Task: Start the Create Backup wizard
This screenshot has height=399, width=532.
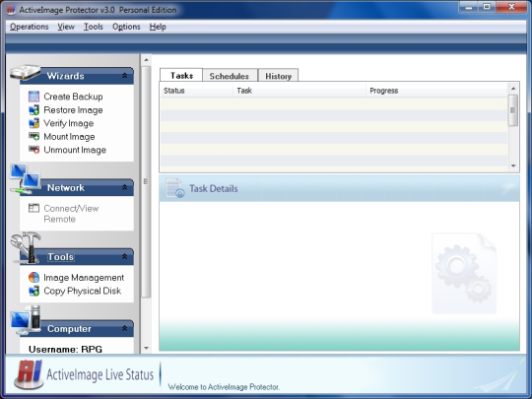Action: pyautogui.click(x=73, y=97)
